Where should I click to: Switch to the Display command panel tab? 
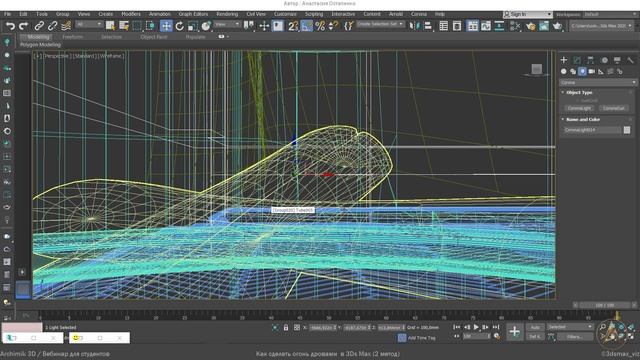tap(617, 60)
